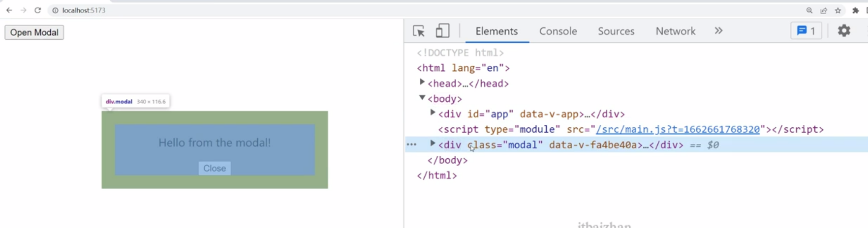Share this page

pos(823,10)
